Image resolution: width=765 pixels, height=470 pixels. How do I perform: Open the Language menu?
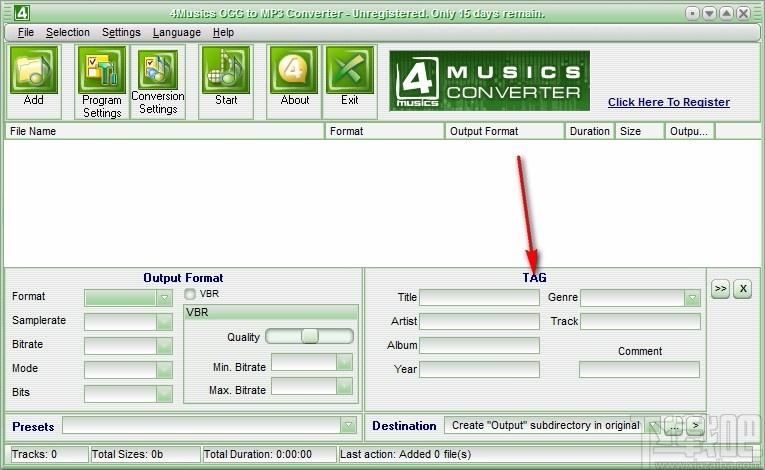177,32
